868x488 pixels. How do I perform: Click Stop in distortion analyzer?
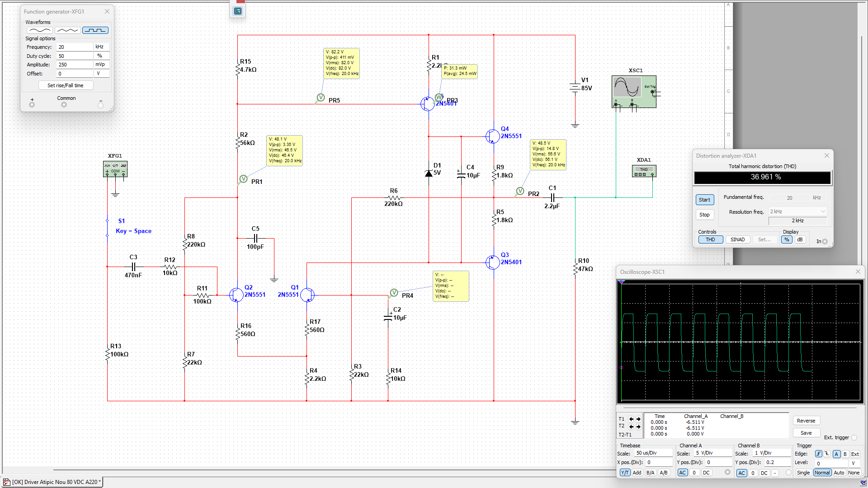point(704,215)
